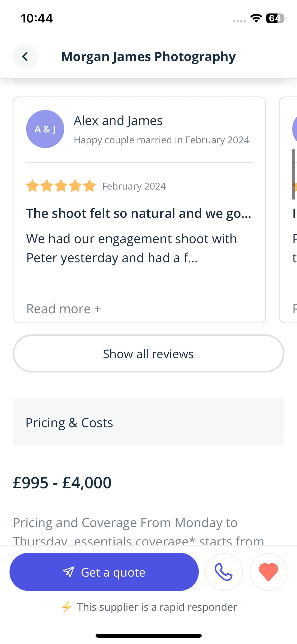297x644 pixels.
Task: Tap the paper plane icon on quote button
Action: coord(69,572)
